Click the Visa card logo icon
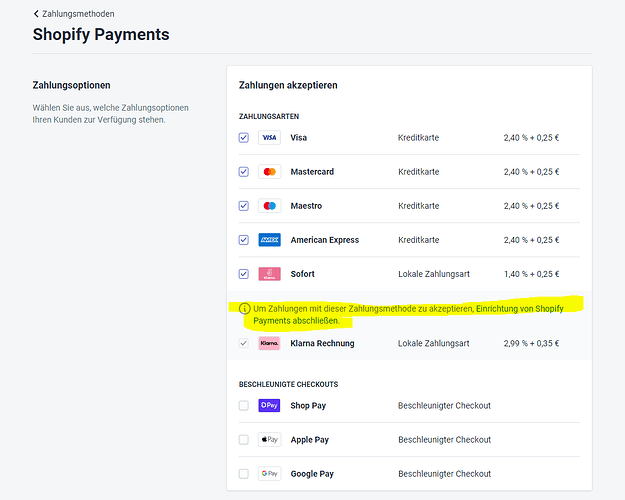625x500 pixels. pyautogui.click(x=269, y=138)
